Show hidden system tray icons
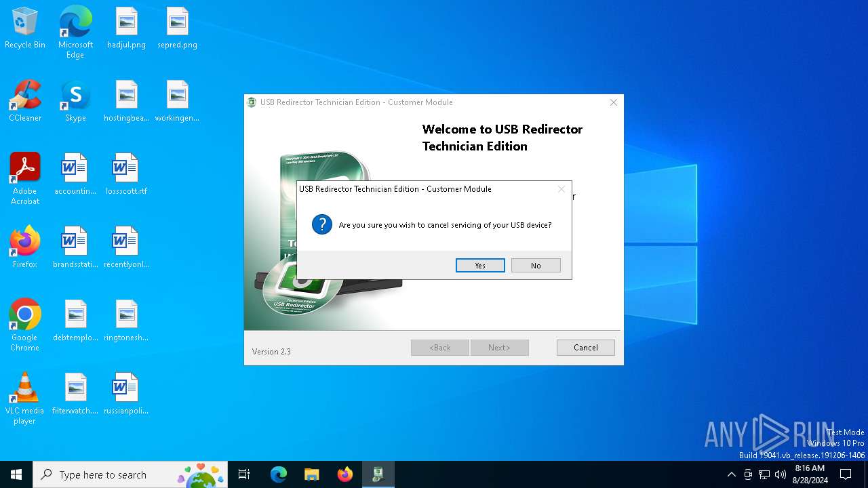 (x=731, y=474)
